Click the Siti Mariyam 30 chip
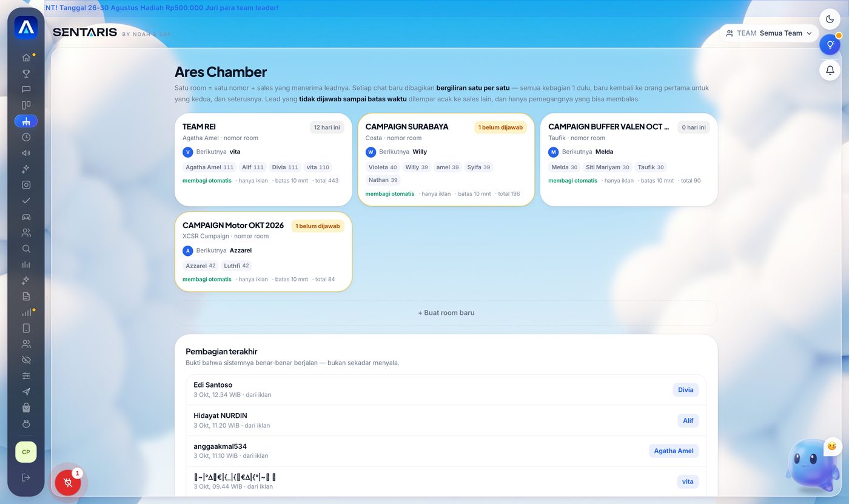Viewport: 849px width, 504px height. coord(607,167)
